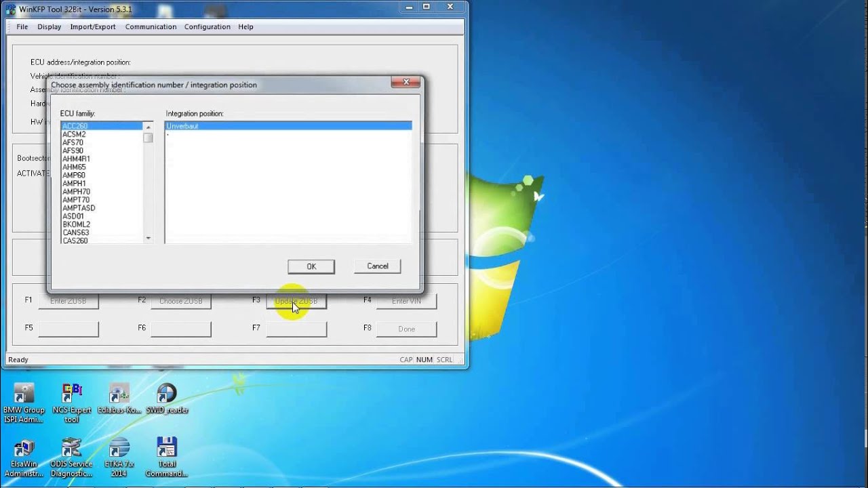The image size is (868, 488).
Task: Select AHM4R1 in ECU family list
Action: click(102, 159)
